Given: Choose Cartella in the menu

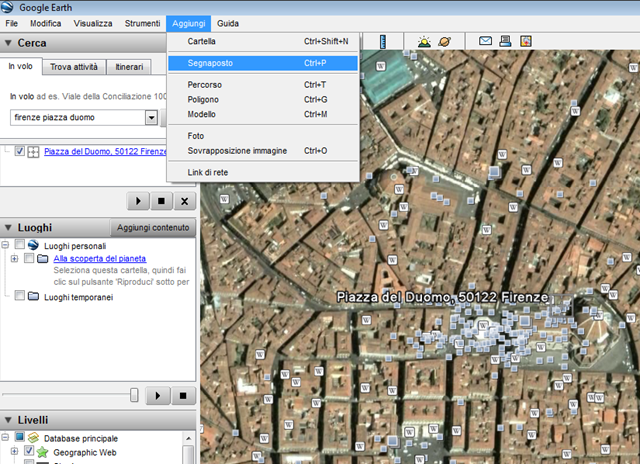Looking at the screenshot, I should pyautogui.click(x=263, y=41).
